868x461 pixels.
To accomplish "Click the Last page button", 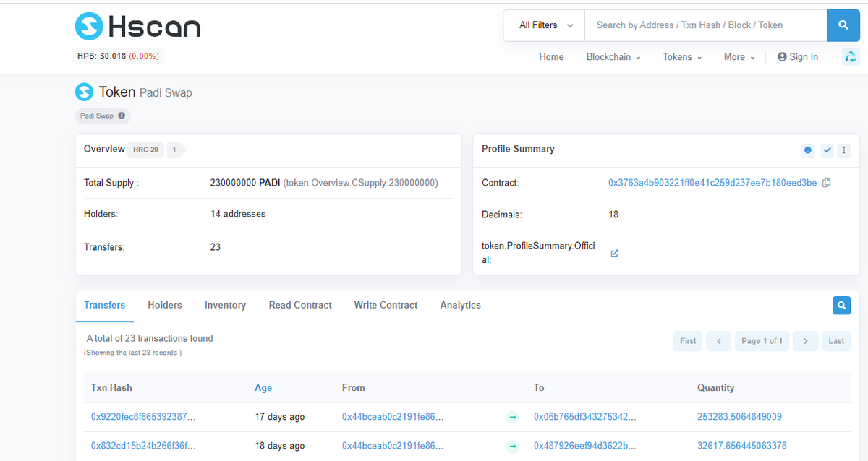I will click(836, 341).
